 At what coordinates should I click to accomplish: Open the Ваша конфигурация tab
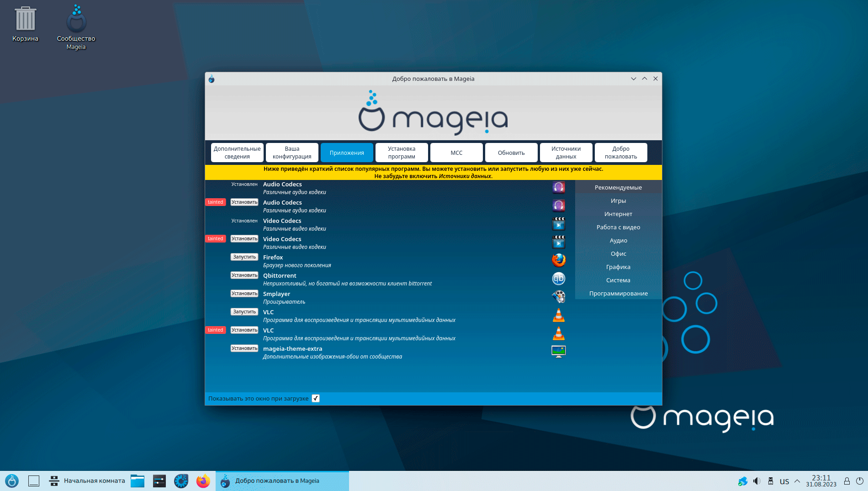pos(292,153)
